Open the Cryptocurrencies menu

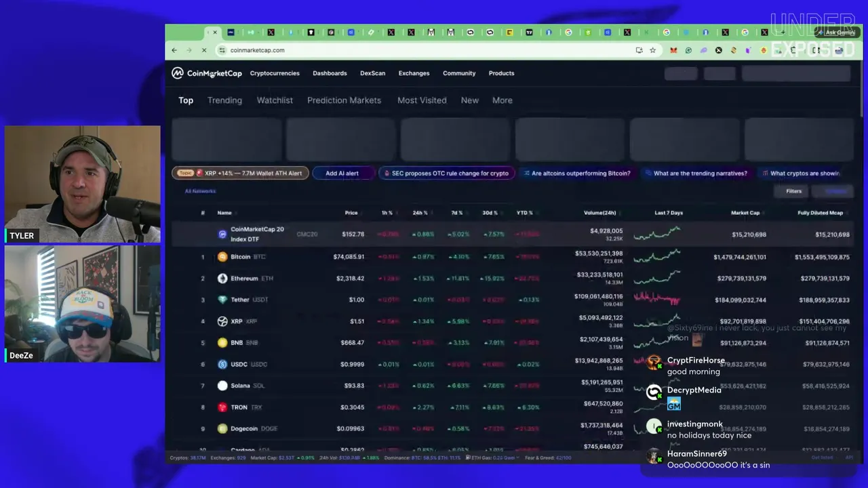point(275,73)
